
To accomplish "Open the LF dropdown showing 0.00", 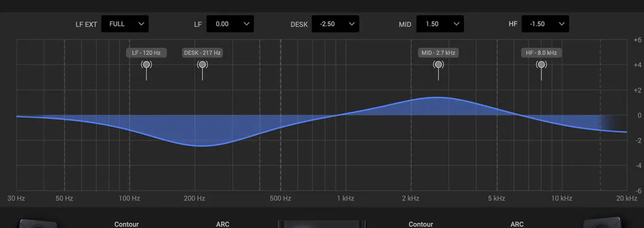I will 230,24.
